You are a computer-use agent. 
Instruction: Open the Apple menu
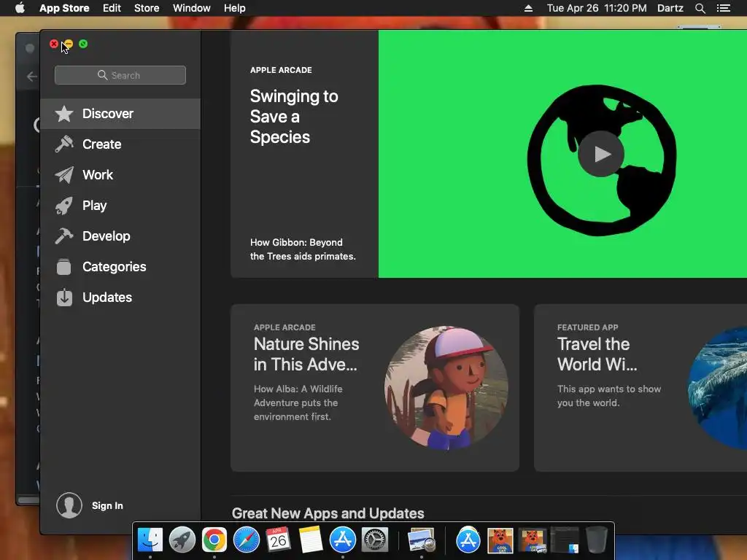coord(20,8)
